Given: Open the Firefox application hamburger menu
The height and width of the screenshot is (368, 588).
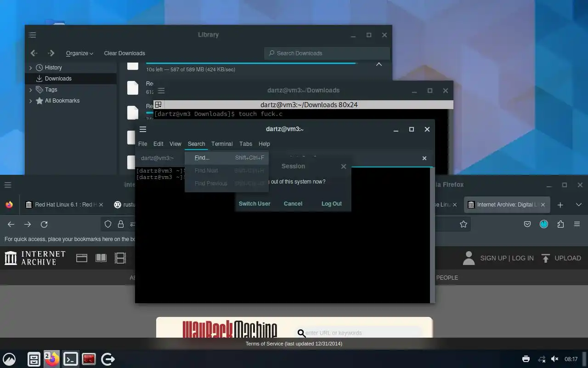Looking at the screenshot, I should [577, 224].
